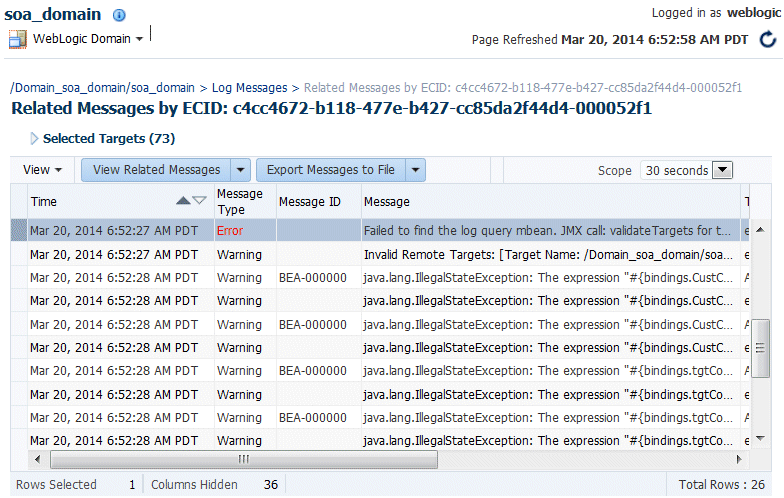
Task: Expand the Selected Targets (73) section
Action: pyautogui.click(x=34, y=138)
